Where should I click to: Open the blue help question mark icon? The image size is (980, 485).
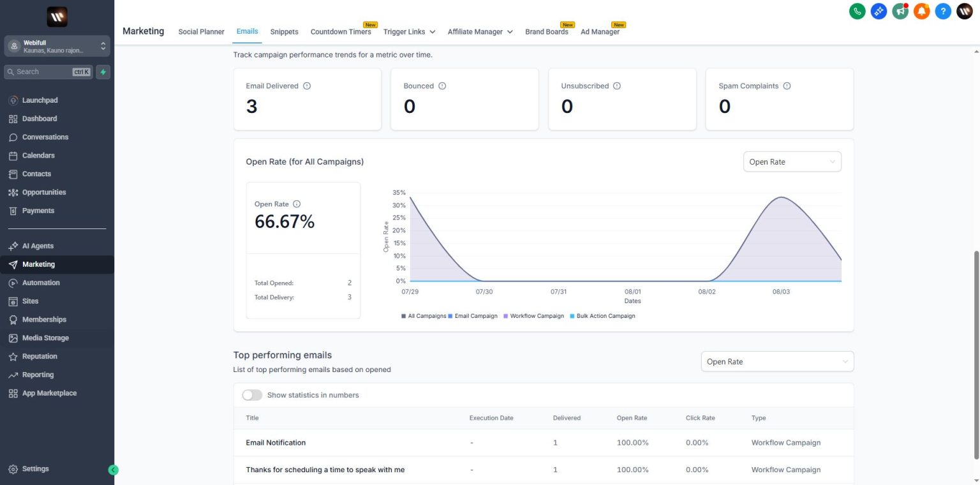click(x=943, y=11)
